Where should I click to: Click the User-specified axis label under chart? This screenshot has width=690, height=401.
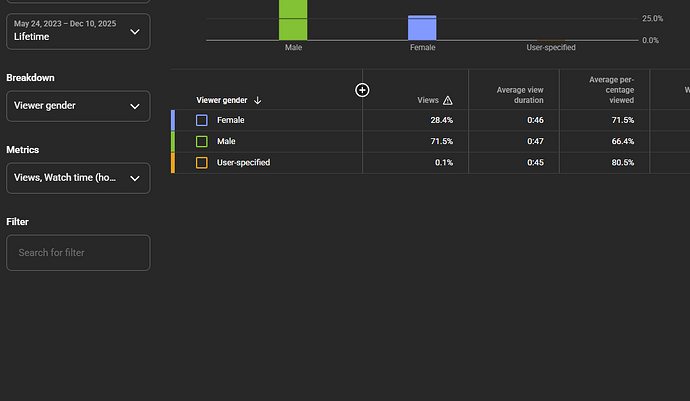(x=551, y=48)
